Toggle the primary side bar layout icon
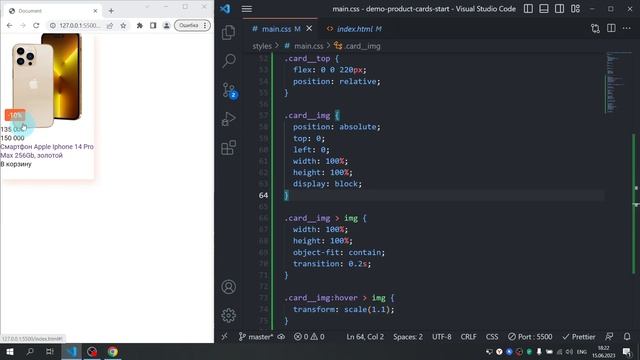Screen dimensions: 640x360 [x=528, y=9]
